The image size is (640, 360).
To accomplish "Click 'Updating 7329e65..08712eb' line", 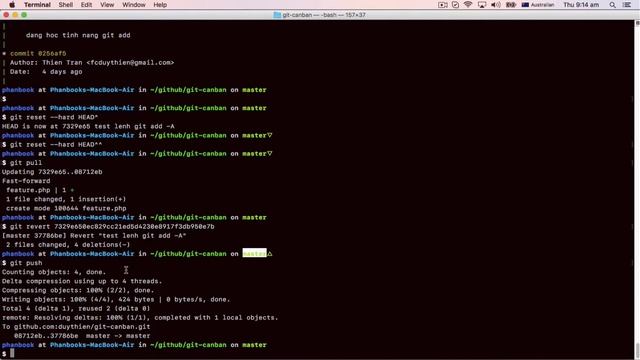I will pos(52,172).
